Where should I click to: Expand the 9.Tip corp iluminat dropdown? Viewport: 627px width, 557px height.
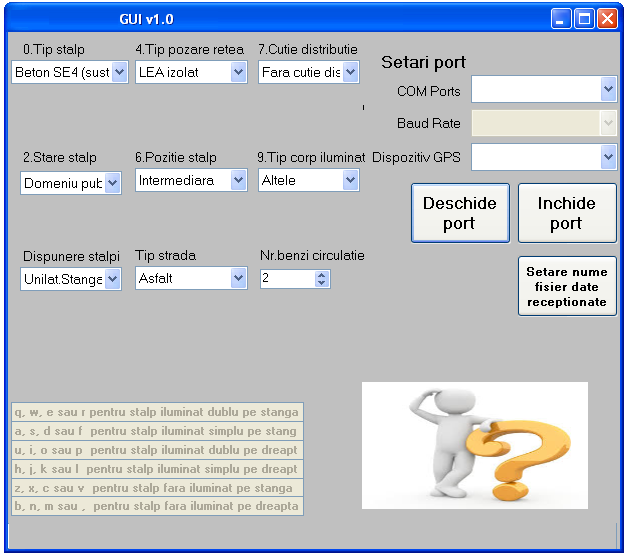coord(350,181)
